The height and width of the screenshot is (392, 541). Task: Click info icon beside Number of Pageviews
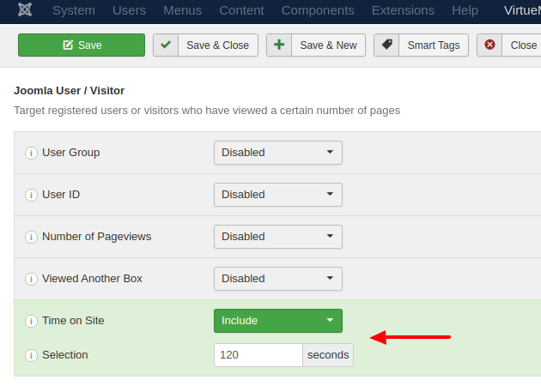tap(32, 237)
